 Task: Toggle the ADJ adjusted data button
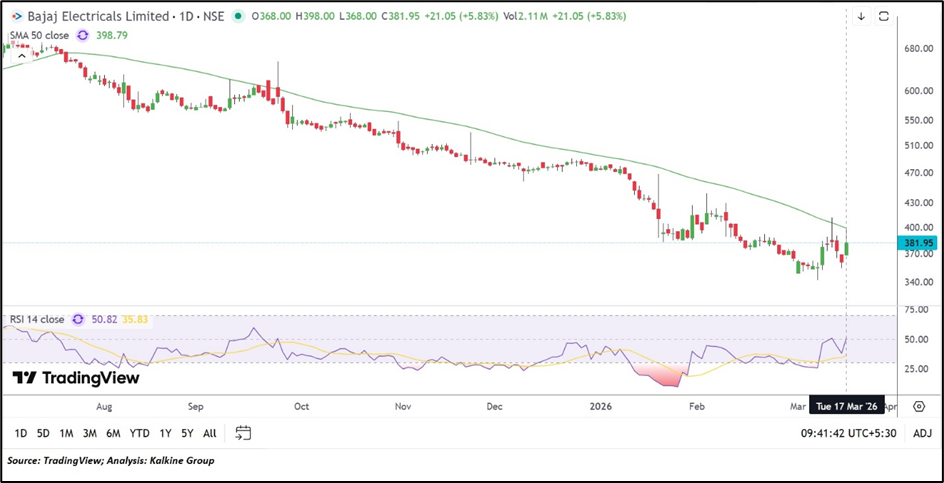coord(922,433)
